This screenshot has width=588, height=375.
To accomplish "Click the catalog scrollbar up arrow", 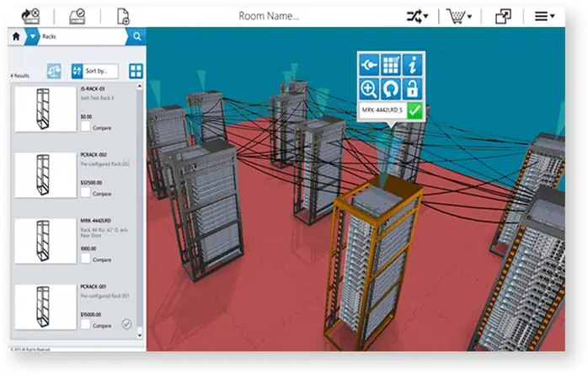I will click(x=140, y=86).
